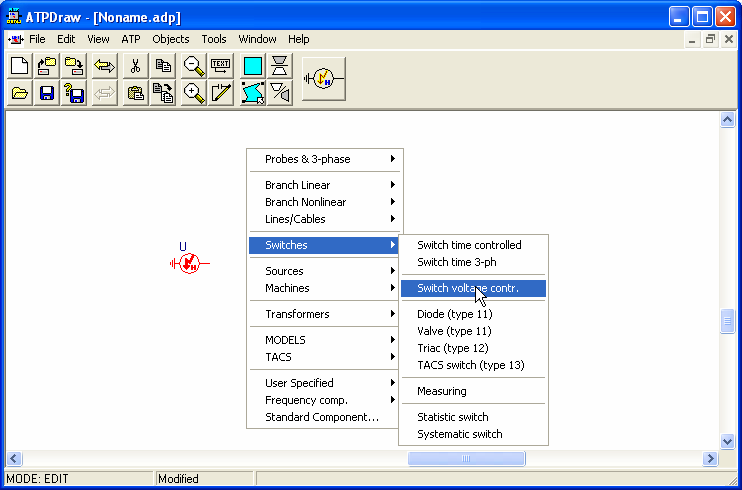This screenshot has height=490, width=742.
Task: Click vertical scrollbar down arrow
Action: tap(727, 442)
